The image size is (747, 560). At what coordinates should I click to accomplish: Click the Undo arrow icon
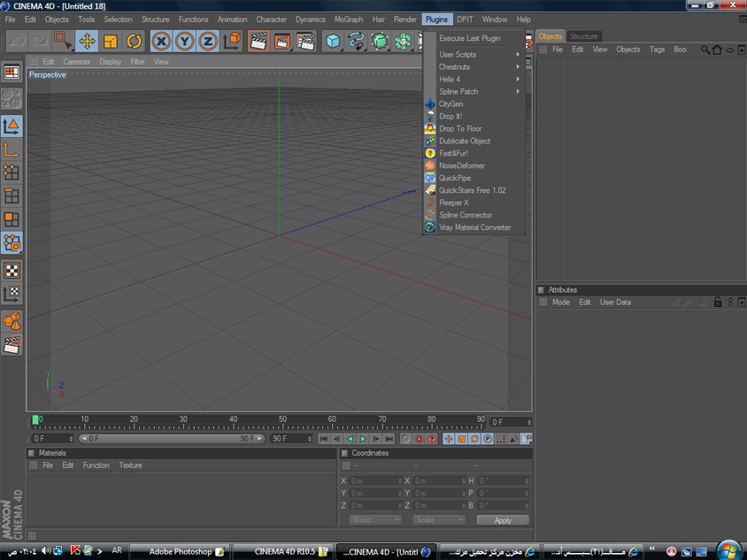pyautogui.click(x=17, y=41)
